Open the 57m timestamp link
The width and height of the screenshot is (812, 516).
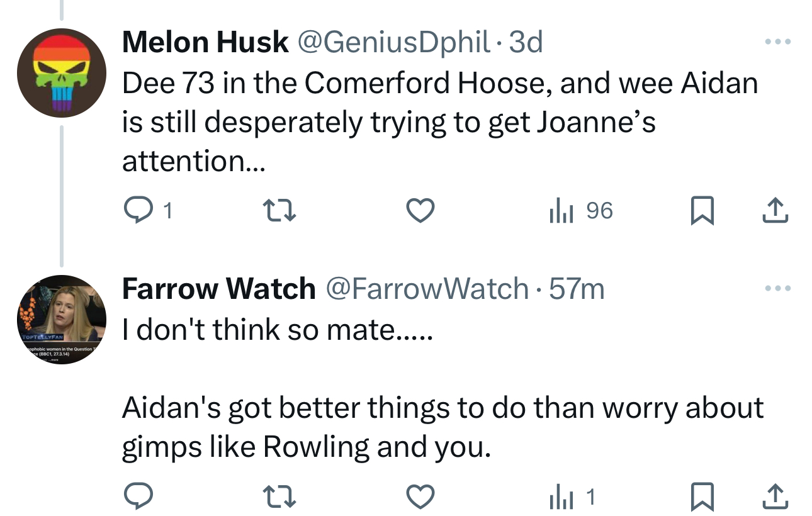(x=577, y=289)
